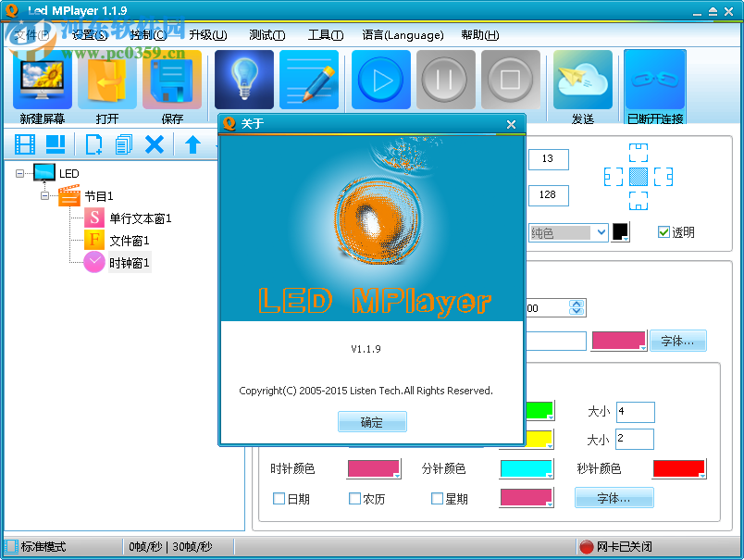Check the 星期 (weekday) checkbox
This screenshot has height=560, width=744.
(437, 498)
